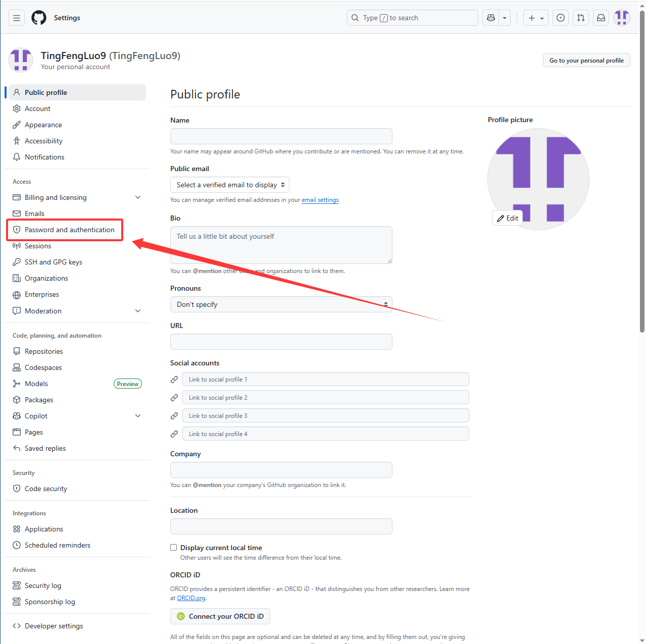Open the Public email select dropdown
Image resolution: width=646 pixels, height=644 pixels.
[x=230, y=185]
